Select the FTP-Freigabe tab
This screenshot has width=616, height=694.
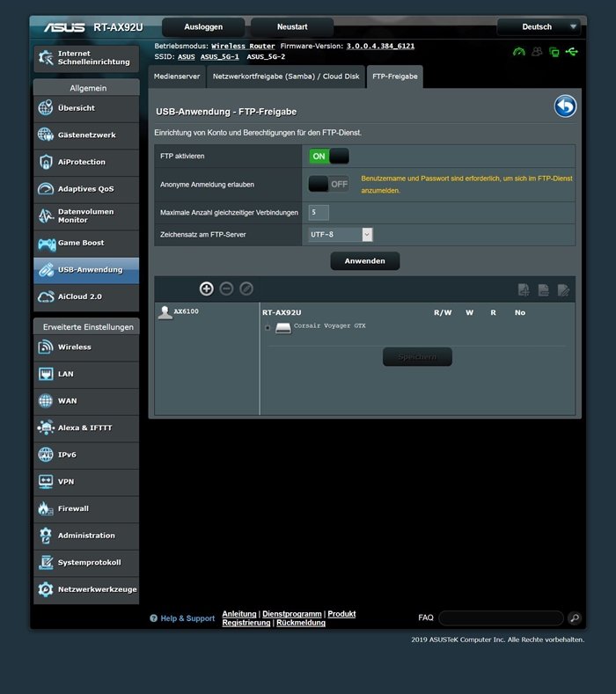click(x=394, y=77)
